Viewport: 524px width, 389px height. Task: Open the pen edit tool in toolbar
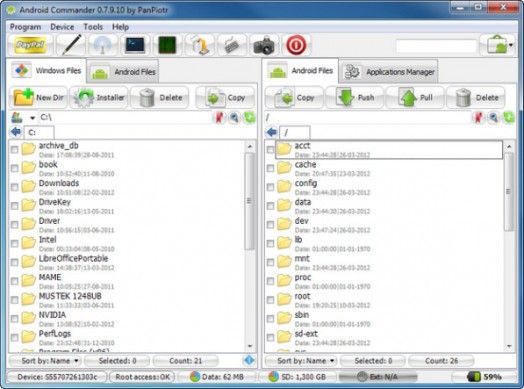point(71,45)
